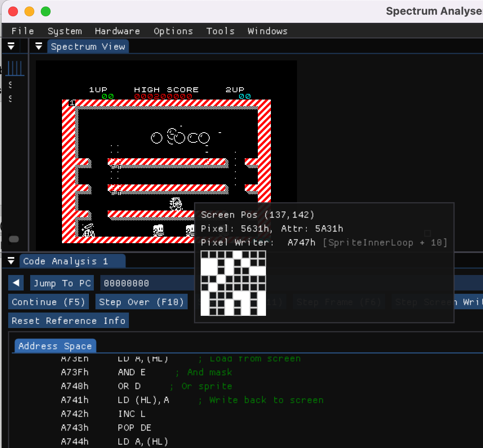483x448 pixels.
Task: Click the HIGH SCORE text in the game view
Action: pos(166,90)
